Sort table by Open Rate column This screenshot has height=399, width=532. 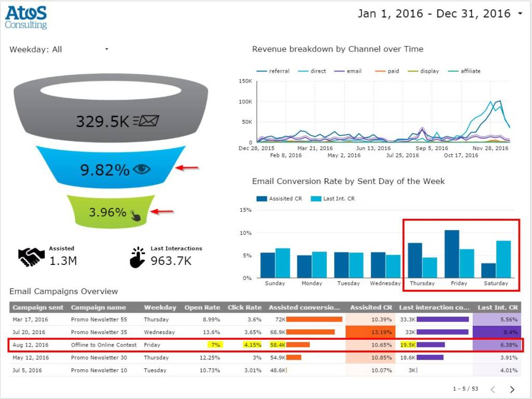pos(202,308)
